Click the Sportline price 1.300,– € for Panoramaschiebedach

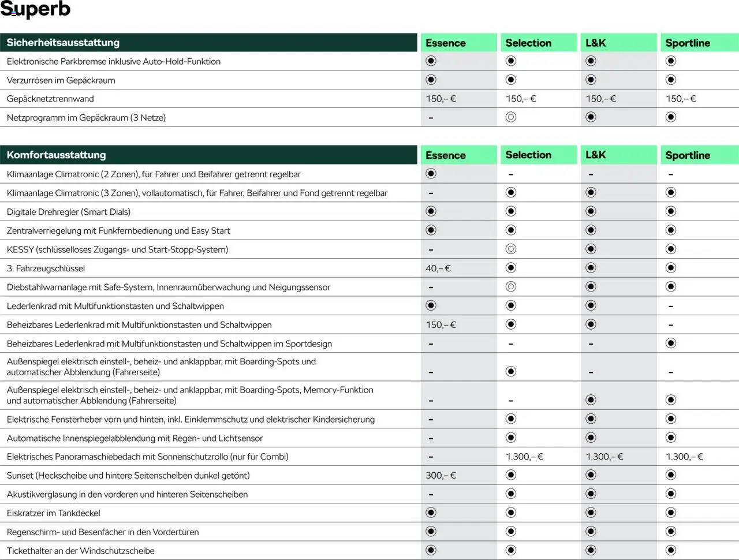point(684,457)
